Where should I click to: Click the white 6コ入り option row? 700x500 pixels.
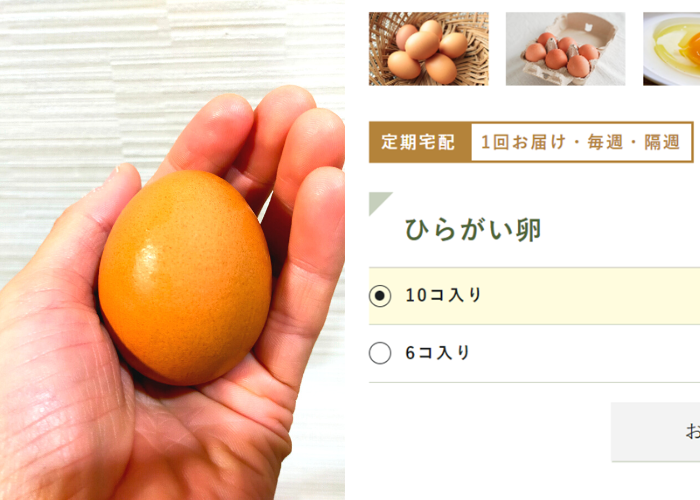(534, 354)
